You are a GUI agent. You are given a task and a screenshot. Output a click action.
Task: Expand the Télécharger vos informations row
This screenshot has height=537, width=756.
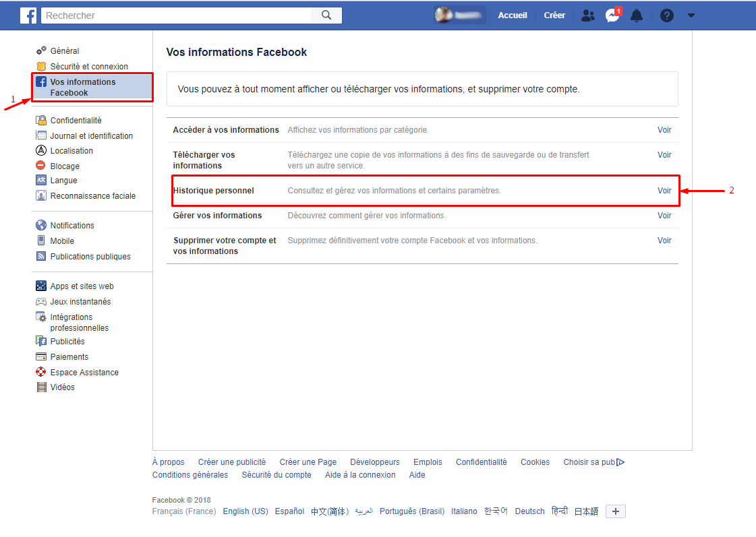point(422,160)
